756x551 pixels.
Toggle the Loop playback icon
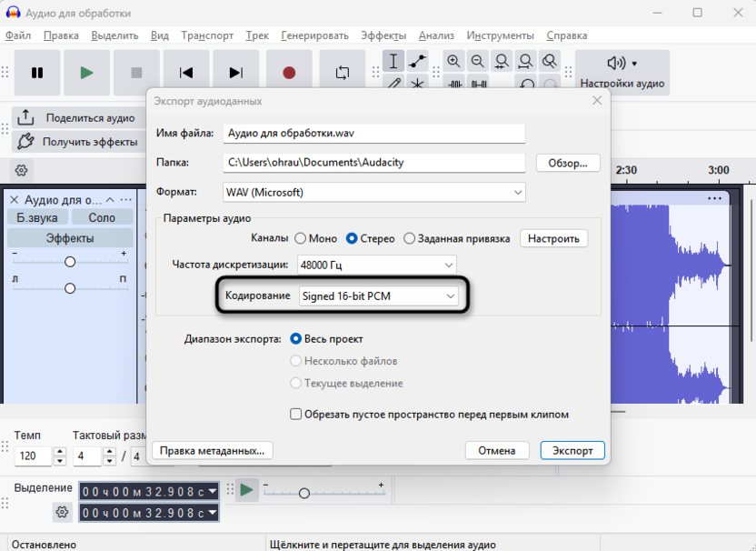(x=343, y=73)
